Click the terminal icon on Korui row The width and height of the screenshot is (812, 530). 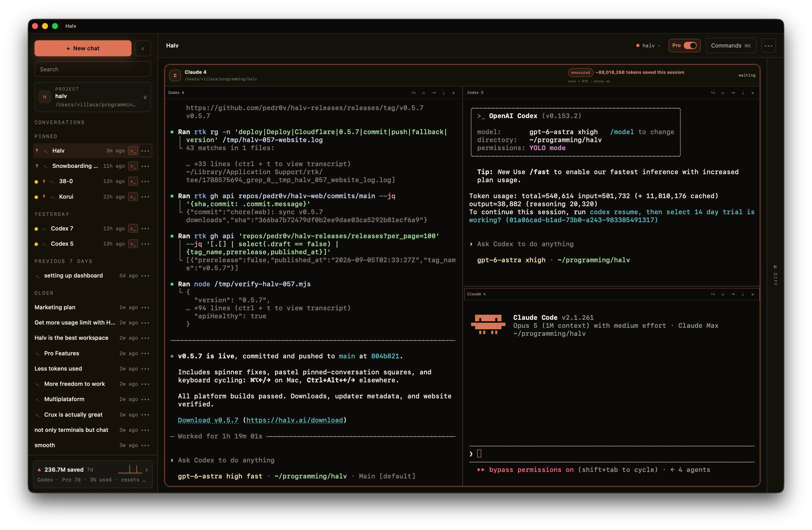point(133,197)
